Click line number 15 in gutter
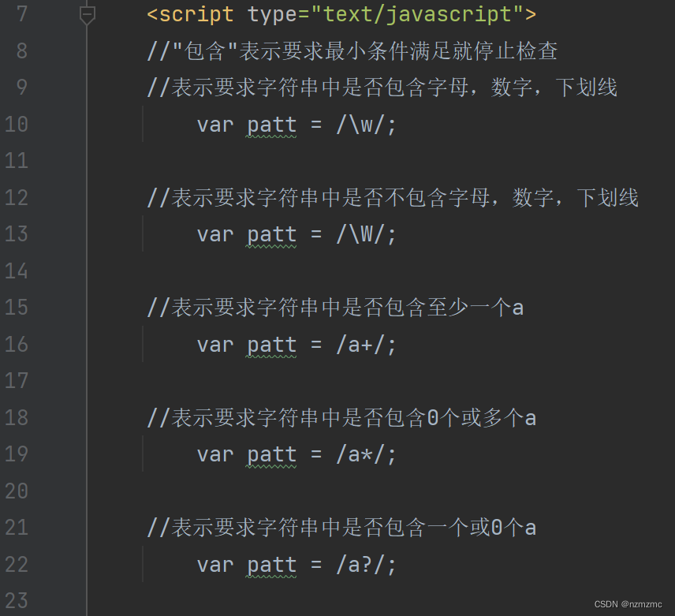Image resolution: width=675 pixels, height=616 pixels. (x=17, y=308)
